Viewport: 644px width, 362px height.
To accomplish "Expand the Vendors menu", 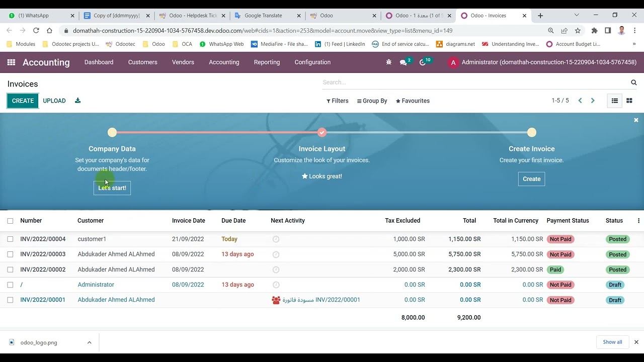I will point(183,62).
